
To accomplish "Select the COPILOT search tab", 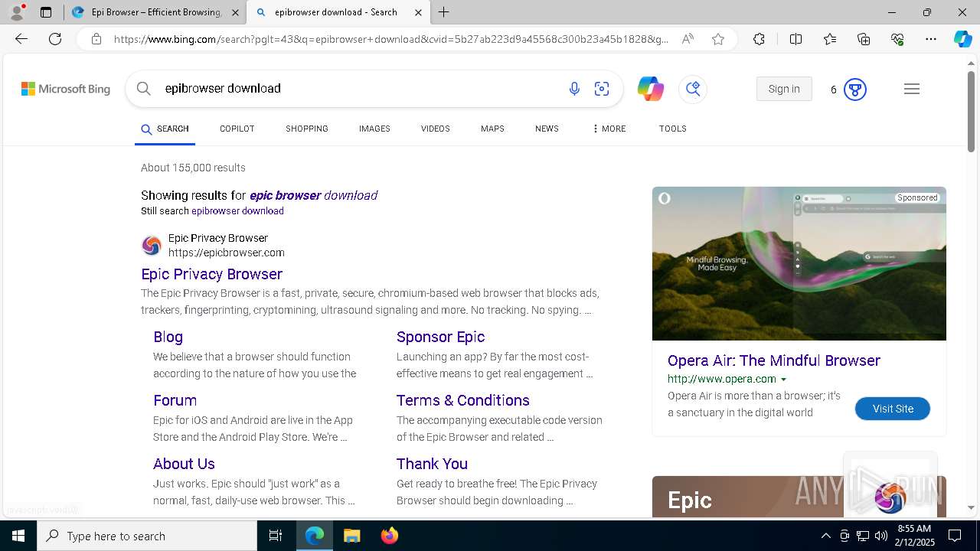I will [237, 129].
